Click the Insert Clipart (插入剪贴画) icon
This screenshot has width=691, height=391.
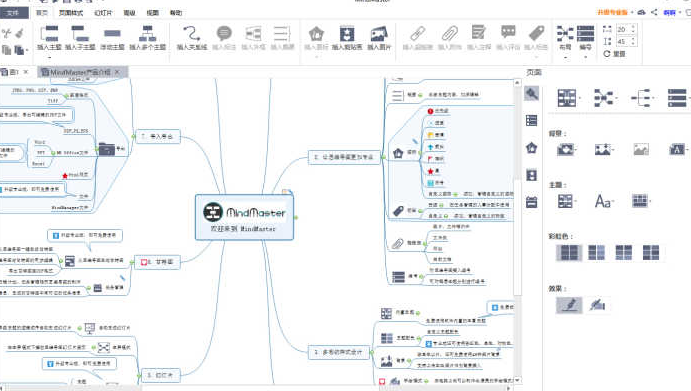pos(347,34)
